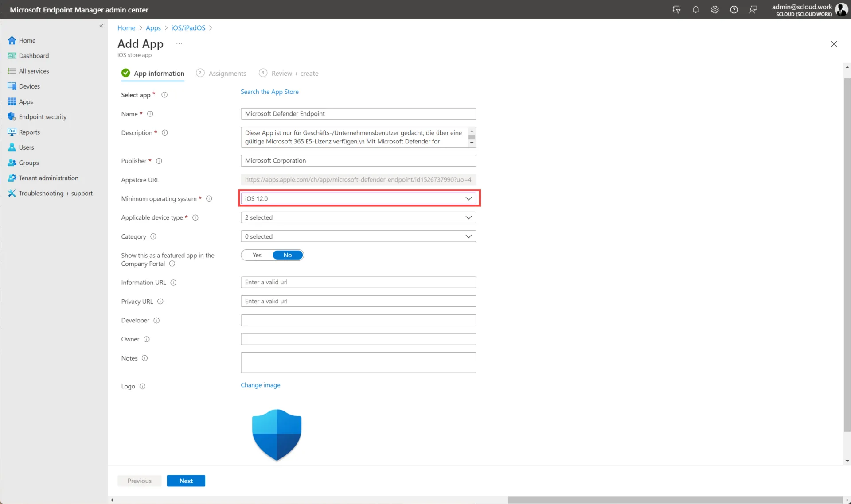
Task: Click into the Developer field
Action: pos(358,320)
